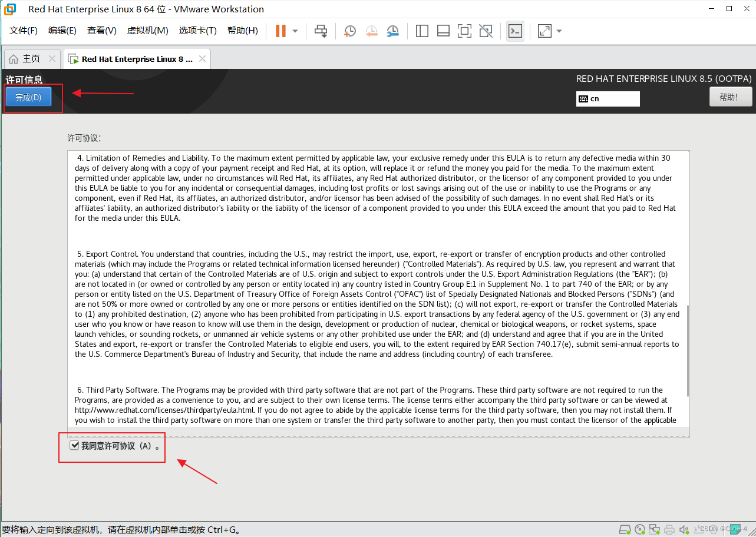Viewport: 756px width, 537px height.
Task: Click the RED HAT ENTERPRISE LINUX 8.5 (OOTPA) title
Action: tap(664, 78)
